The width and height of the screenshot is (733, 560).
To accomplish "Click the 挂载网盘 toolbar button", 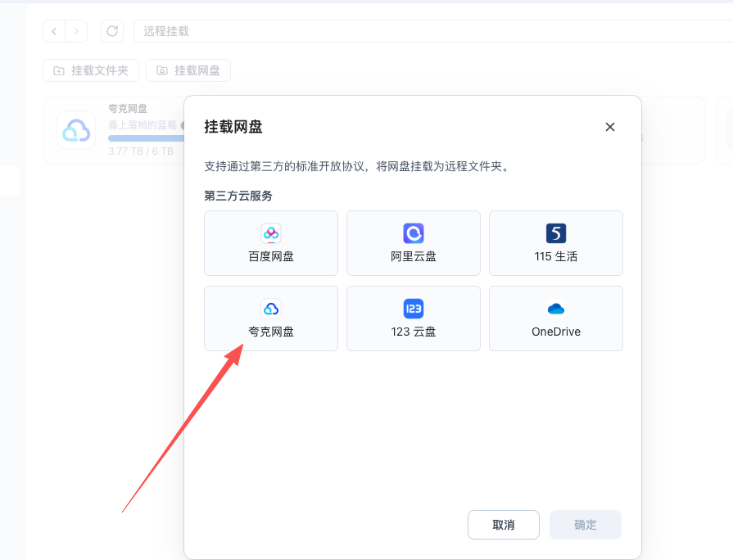I will (188, 70).
